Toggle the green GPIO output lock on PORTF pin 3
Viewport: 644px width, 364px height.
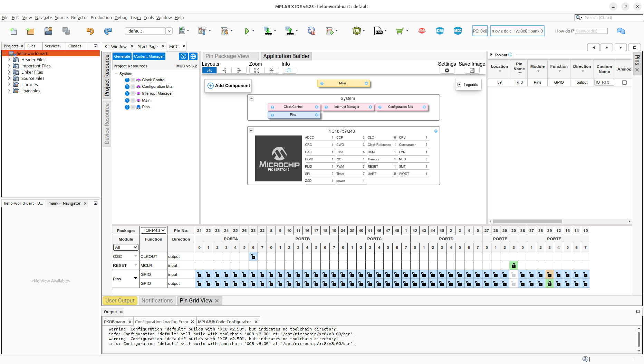(549, 283)
